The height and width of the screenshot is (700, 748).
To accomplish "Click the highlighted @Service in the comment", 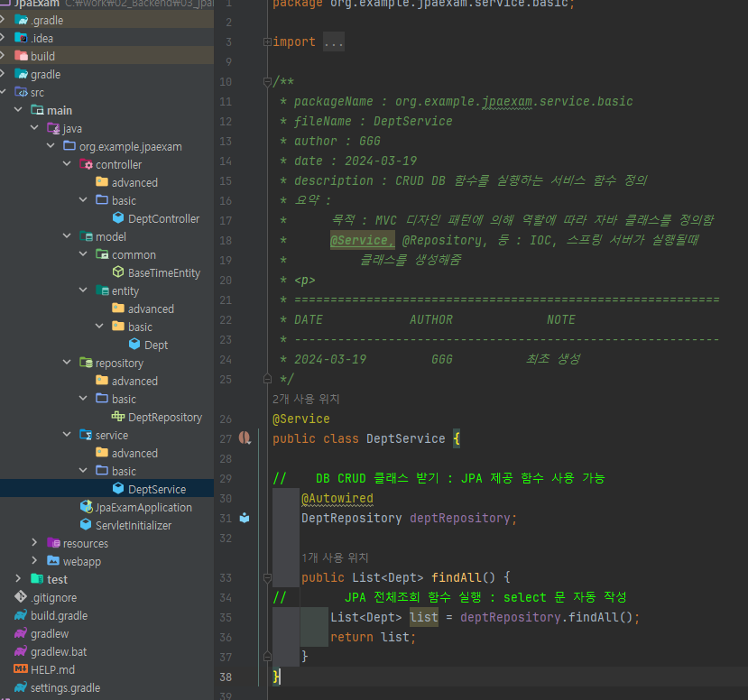I will tap(362, 240).
